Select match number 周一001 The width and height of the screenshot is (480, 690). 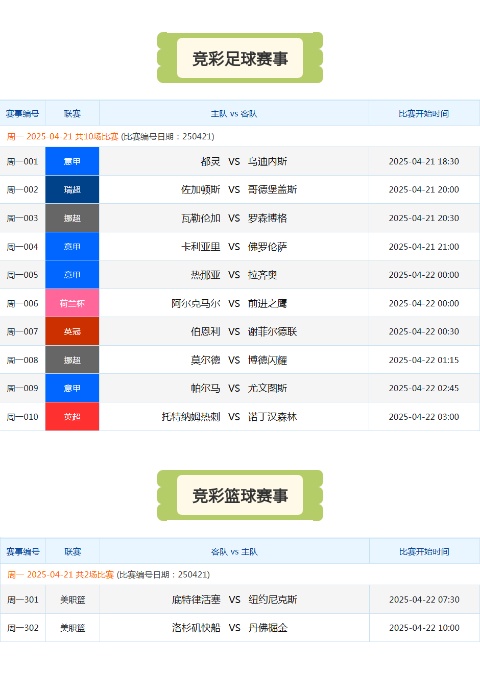pos(22,161)
